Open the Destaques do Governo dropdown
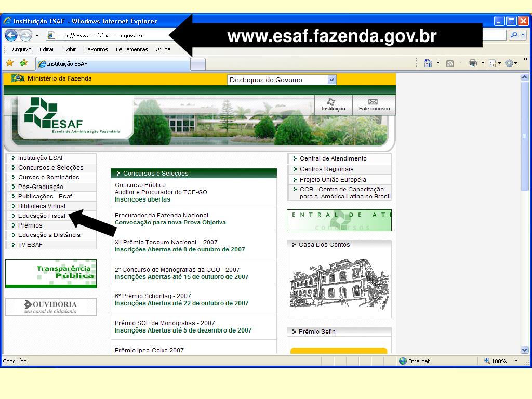The image size is (532, 399). (x=282, y=79)
